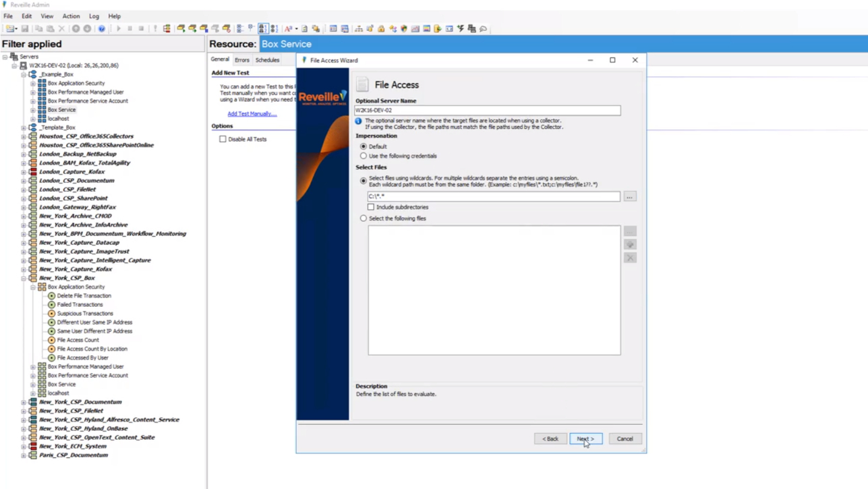Choose Select the following files radio button

tap(364, 219)
